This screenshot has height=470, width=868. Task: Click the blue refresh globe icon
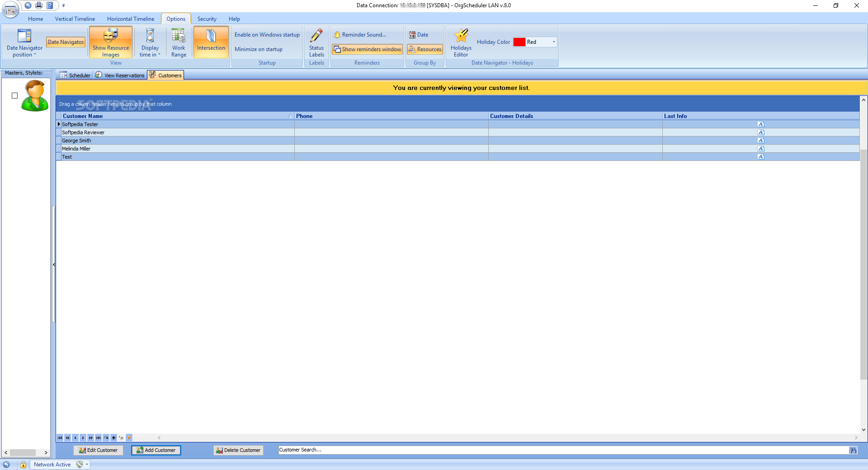[x=28, y=5]
